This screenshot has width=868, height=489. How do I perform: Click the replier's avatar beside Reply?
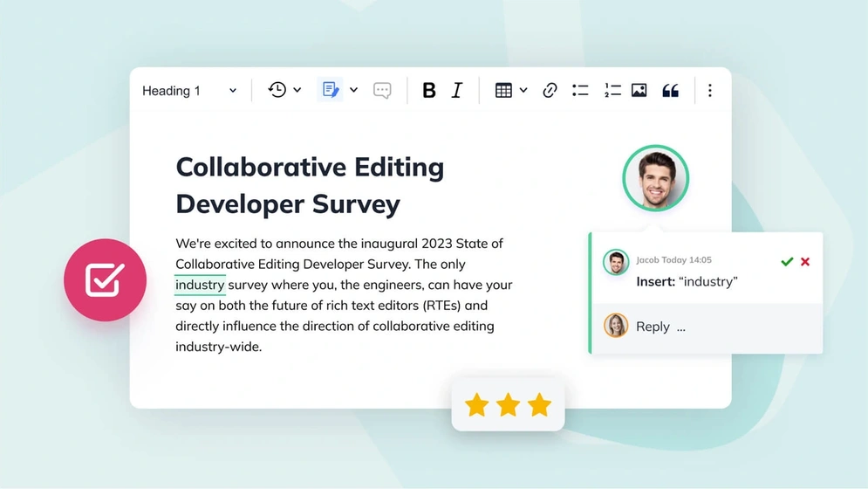[x=616, y=326]
